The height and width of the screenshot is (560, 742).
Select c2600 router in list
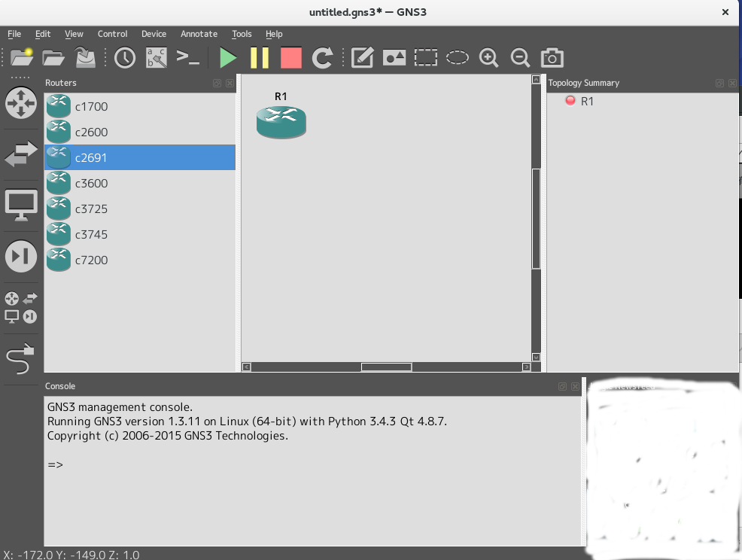click(140, 132)
